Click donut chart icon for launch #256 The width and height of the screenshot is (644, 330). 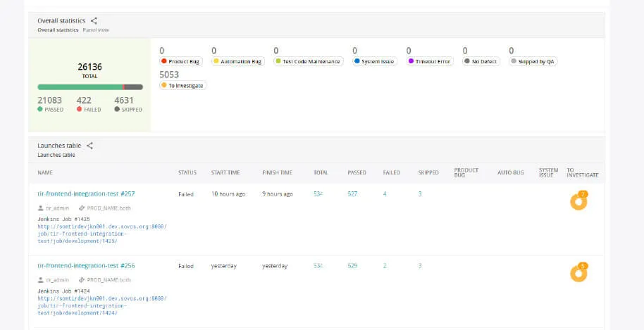[x=578, y=273]
